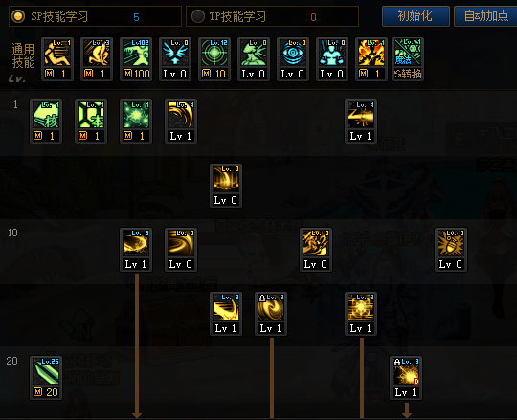Select the SP技能学习 radio button

coord(18,16)
